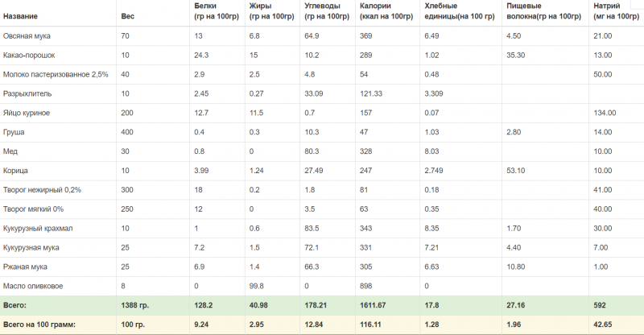Click egg weight value '200'
Image resolution: width=644 pixels, height=335 pixels.
pyautogui.click(x=127, y=113)
